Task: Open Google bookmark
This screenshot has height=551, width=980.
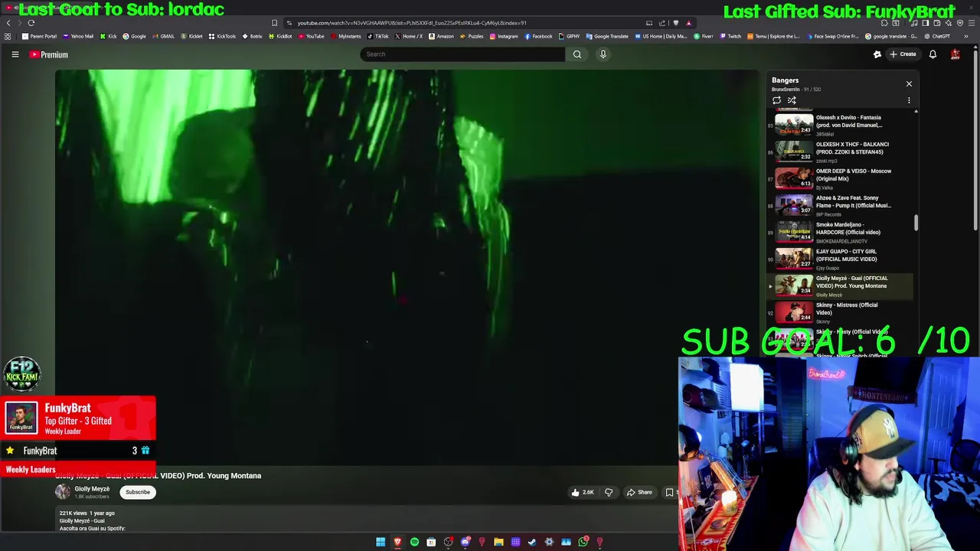Action: point(134,36)
